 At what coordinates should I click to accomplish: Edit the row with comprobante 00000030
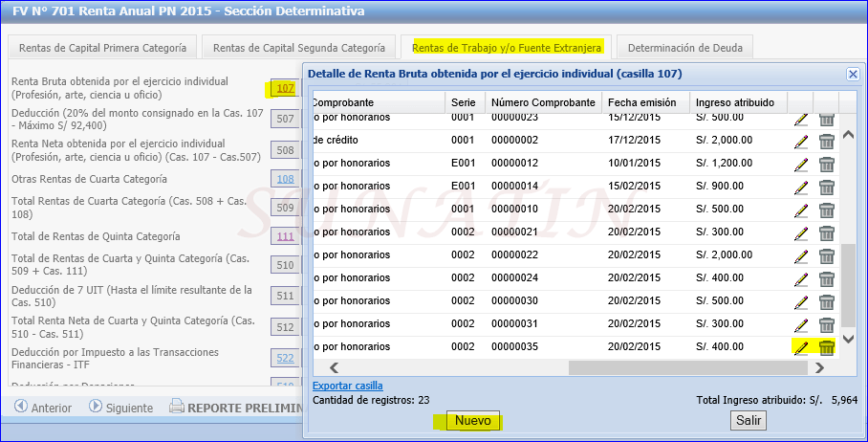(x=800, y=302)
